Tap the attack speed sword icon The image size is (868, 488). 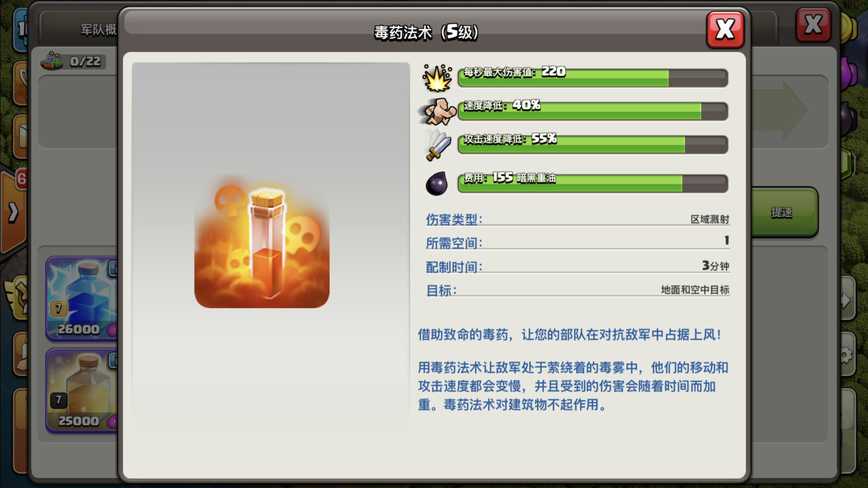[x=437, y=145]
